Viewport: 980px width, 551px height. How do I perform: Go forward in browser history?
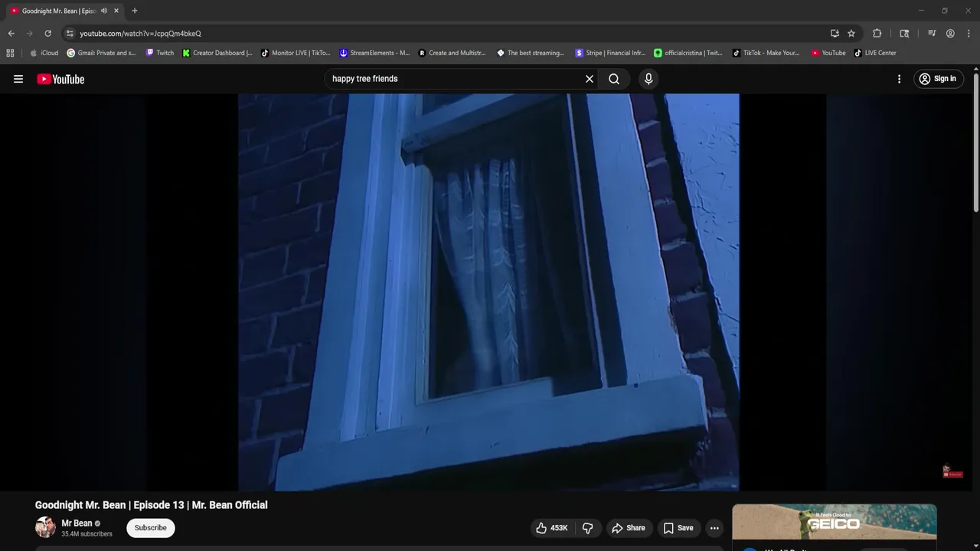29,34
